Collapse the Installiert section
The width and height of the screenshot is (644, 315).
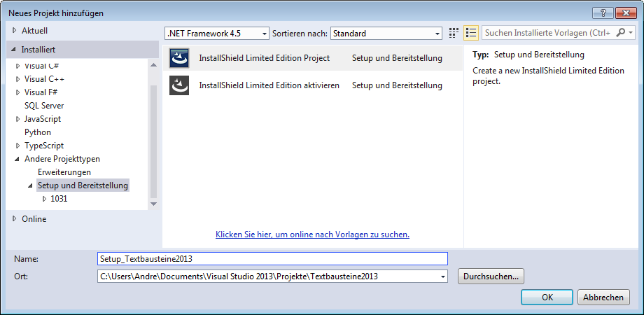point(15,50)
